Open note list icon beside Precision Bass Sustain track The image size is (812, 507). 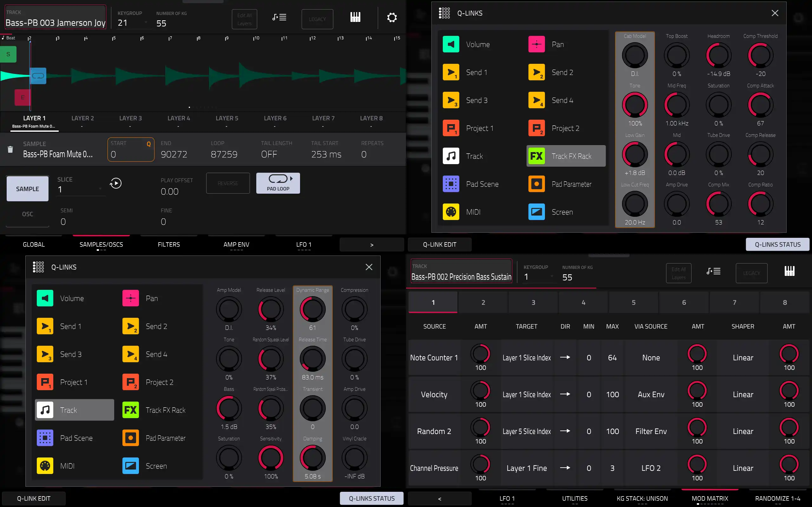click(x=714, y=271)
